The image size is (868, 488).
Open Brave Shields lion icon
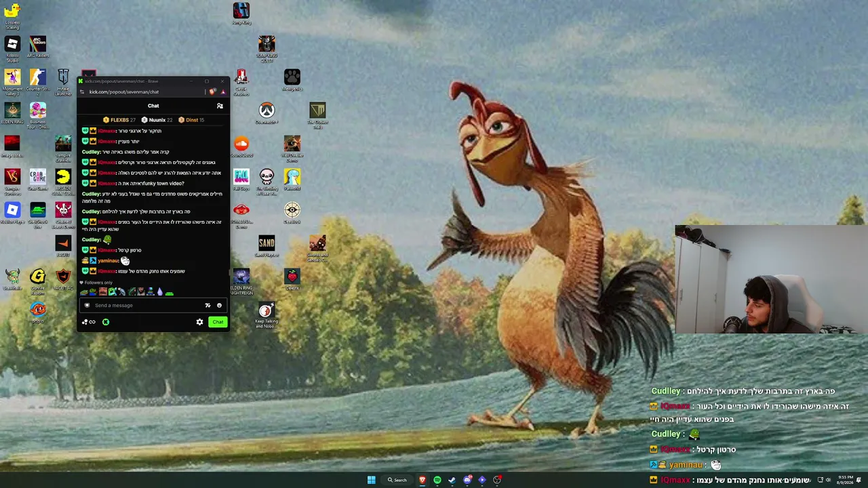click(213, 91)
